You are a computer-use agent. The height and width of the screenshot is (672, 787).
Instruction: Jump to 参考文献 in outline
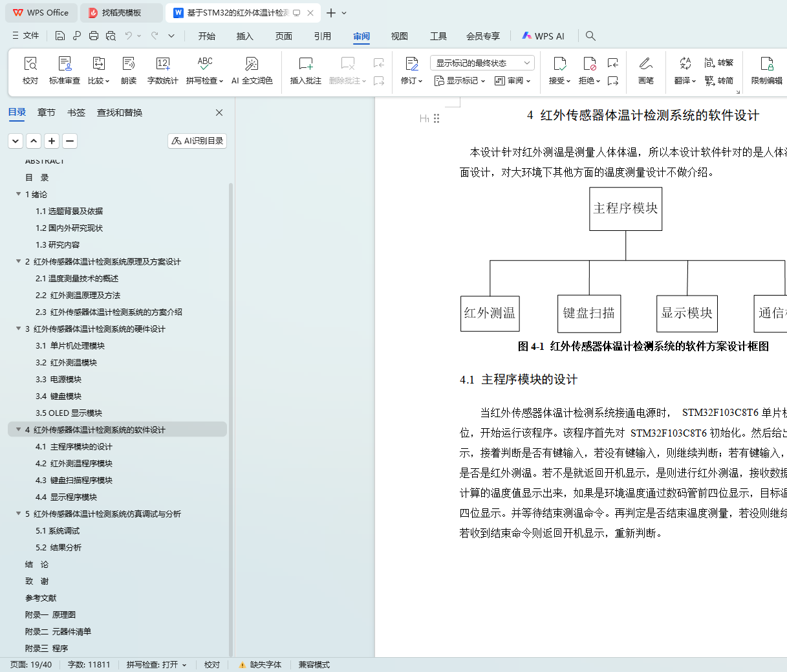tap(41, 598)
